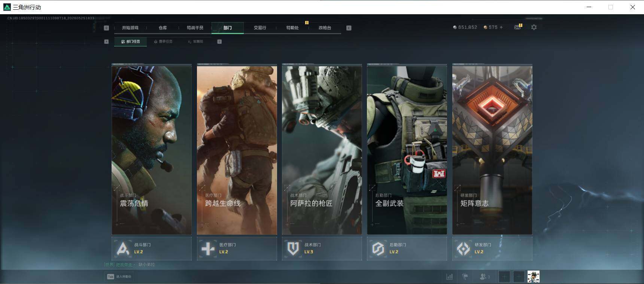The height and width of the screenshot is (284, 644).
Task: Select the 部门 tab
Action: click(227, 28)
